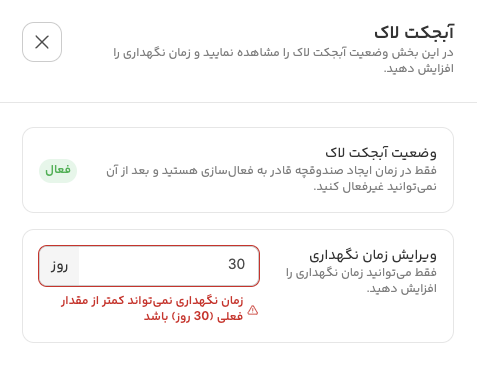Viewport: 477px width, 369px height.
Task: Click the افزایش دهید text in the header
Action: click(x=419, y=69)
